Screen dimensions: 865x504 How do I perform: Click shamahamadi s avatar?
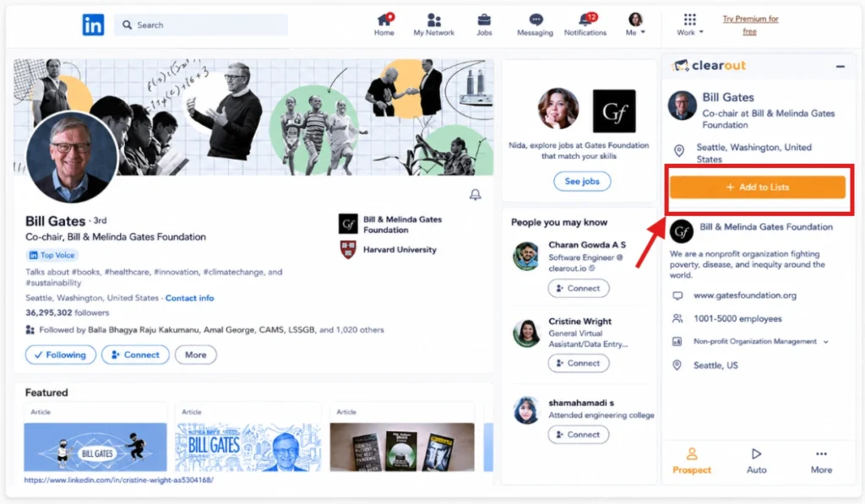click(x=526, y=410)
